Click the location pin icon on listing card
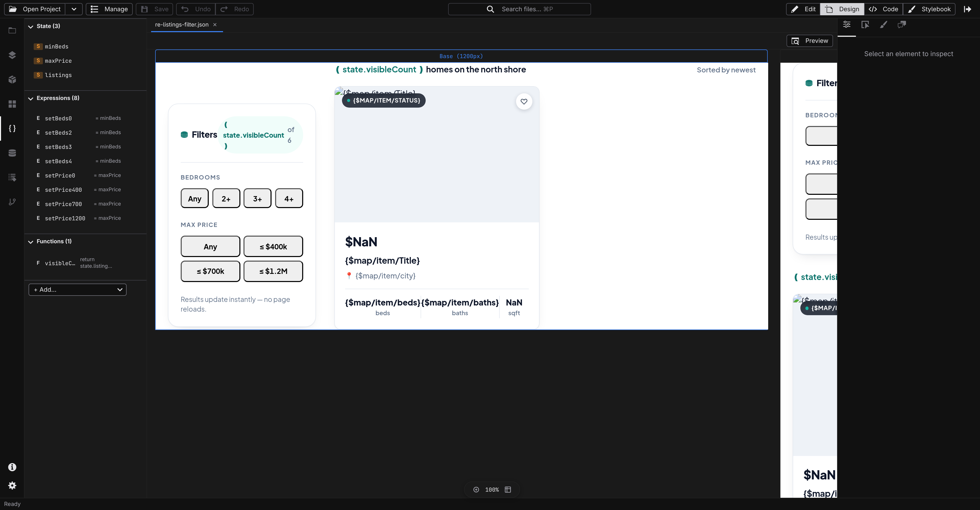 [348, 275]
